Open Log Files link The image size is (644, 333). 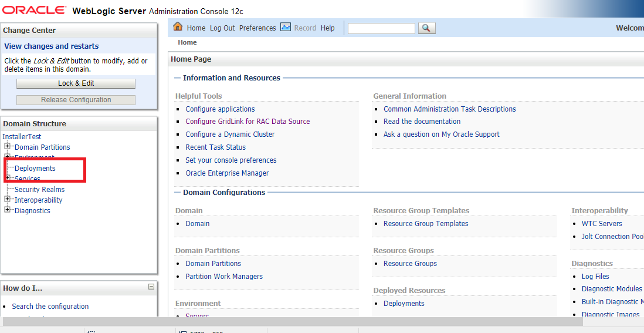pyautogui.click(x=595, y=277)
